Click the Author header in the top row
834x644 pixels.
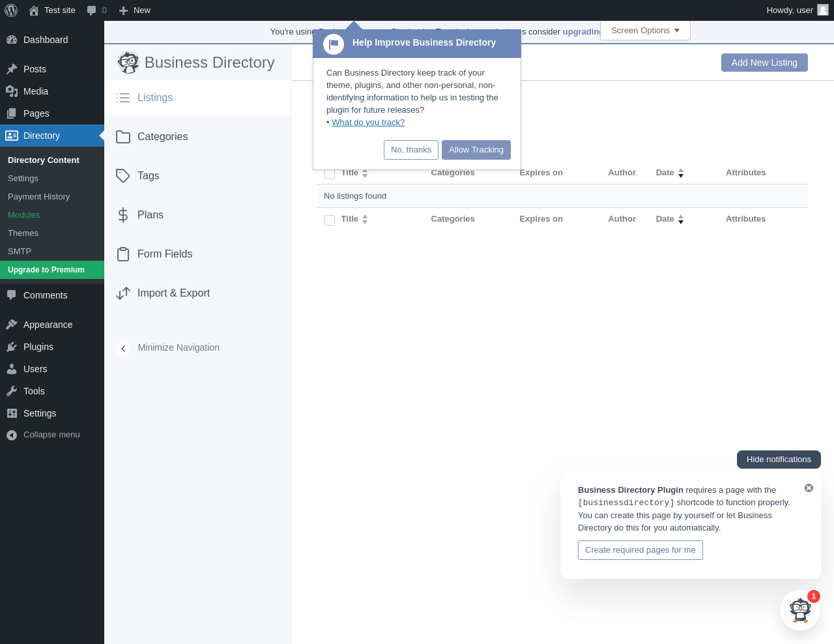point(622,173)
